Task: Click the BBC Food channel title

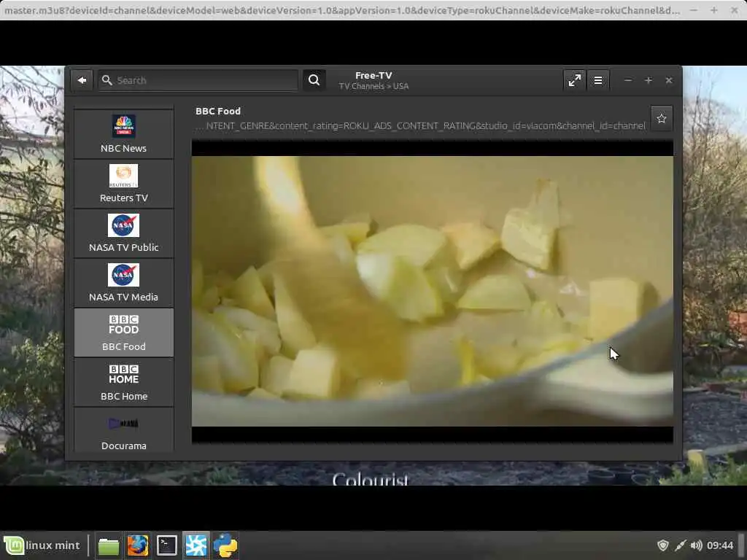Action: 218,111
